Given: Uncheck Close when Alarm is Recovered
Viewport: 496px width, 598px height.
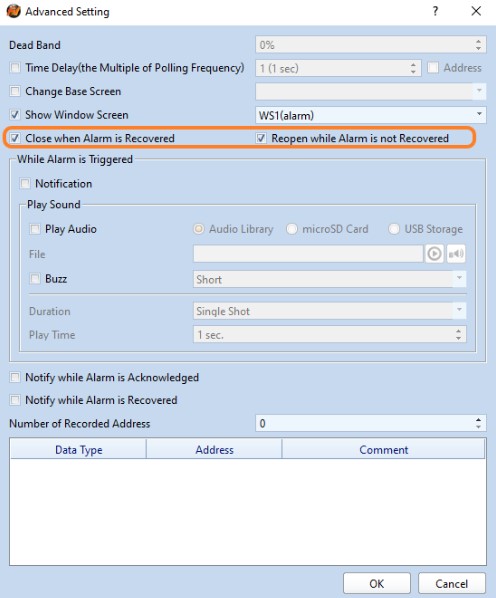Looking at the screenshot, I should [15, 138].
